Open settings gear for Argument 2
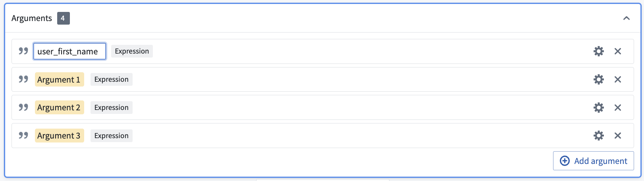 click(598, 108)
